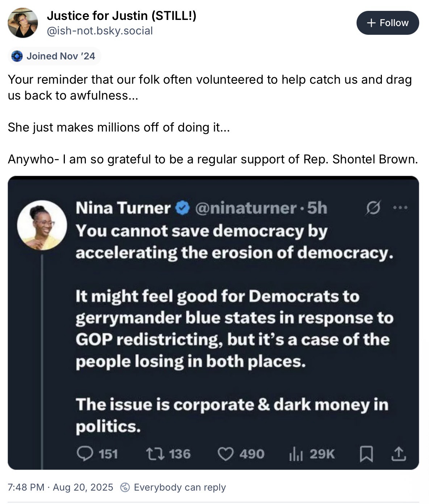This screenshot has width=429, height=504.
Task: Open the @ish-not.bsky.social handle link
Action: tap(100, 31)
